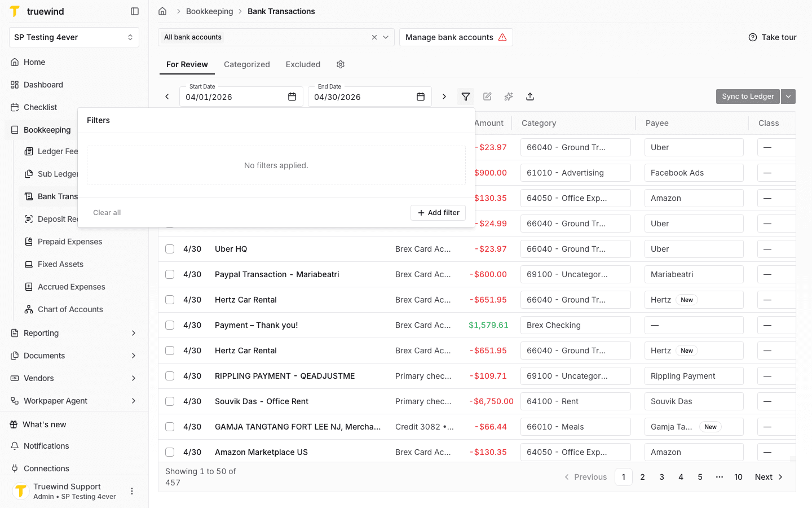Go to the Next page
This screenshot has width=812, height=508.
pos(769,477)
